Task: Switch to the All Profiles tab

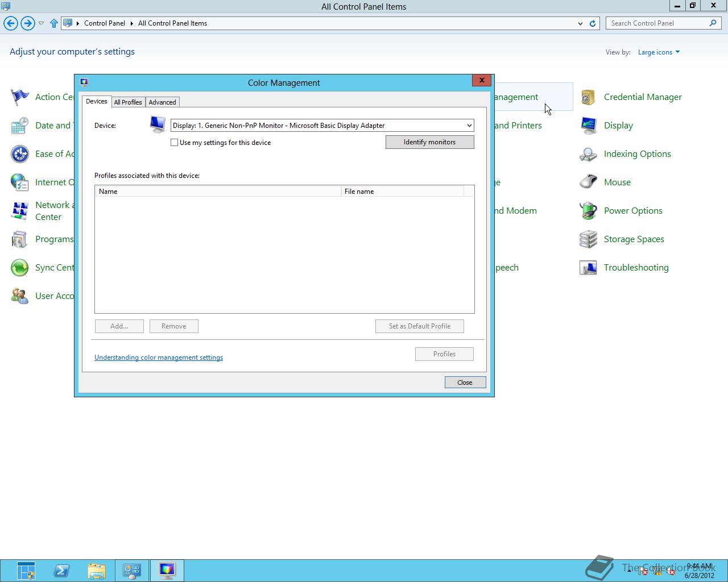Action: 128,102
